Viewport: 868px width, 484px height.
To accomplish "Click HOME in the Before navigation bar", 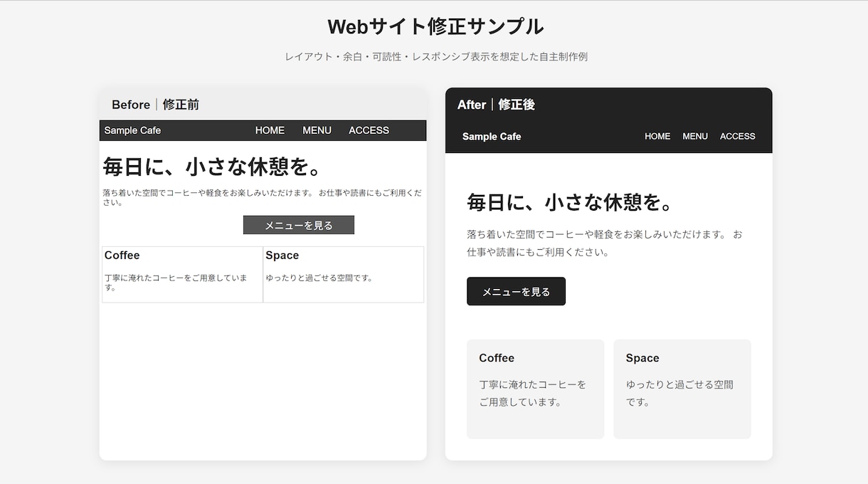I will click(x=270, y=130).
